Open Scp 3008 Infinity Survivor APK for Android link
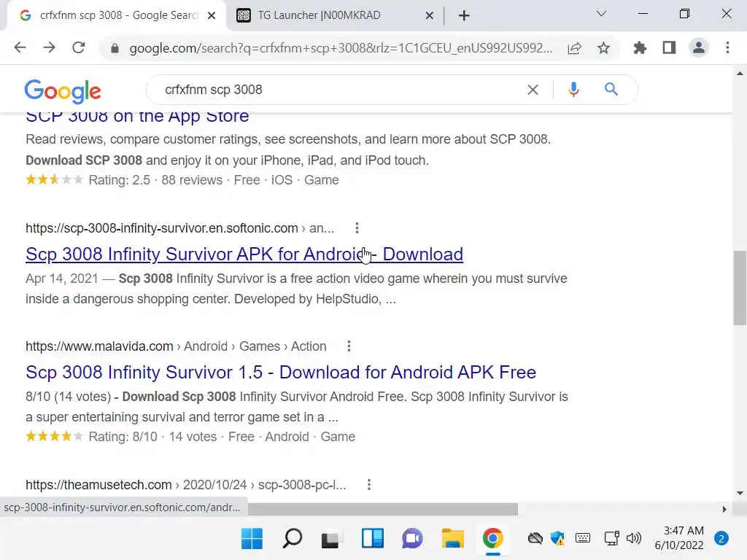Screen dimensions: 747x560 pyautogui.click(x=244, y=254)
